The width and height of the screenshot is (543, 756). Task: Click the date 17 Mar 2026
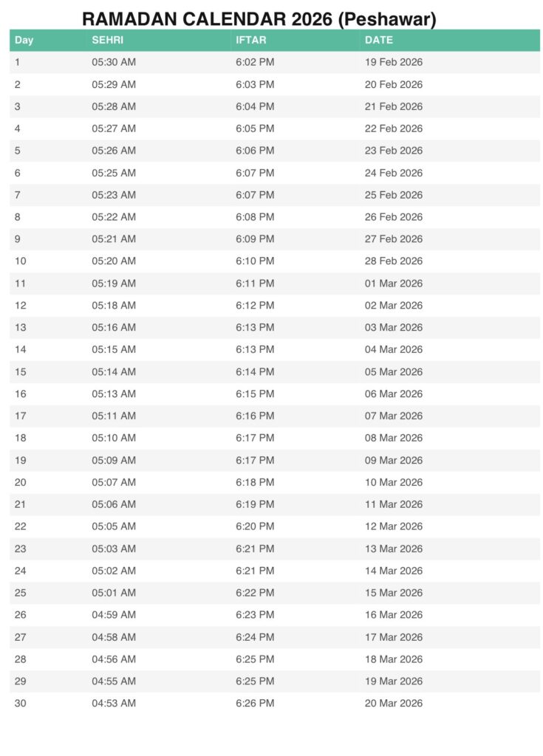394,637
